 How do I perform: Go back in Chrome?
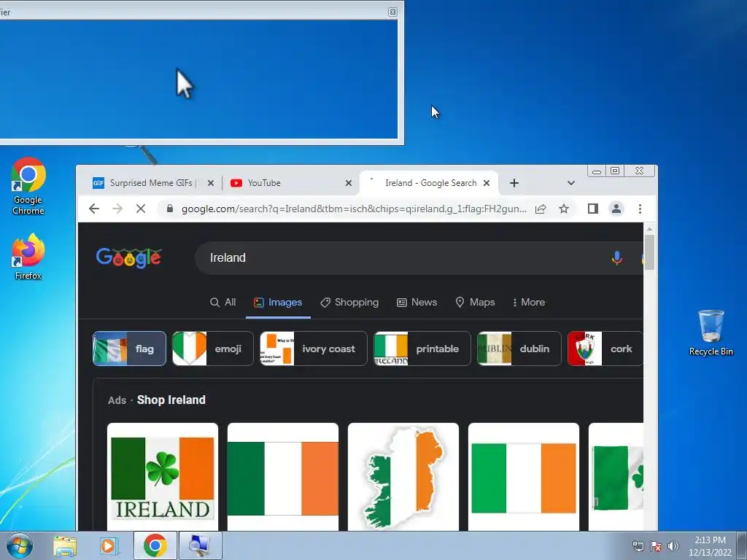pos(94,209)
